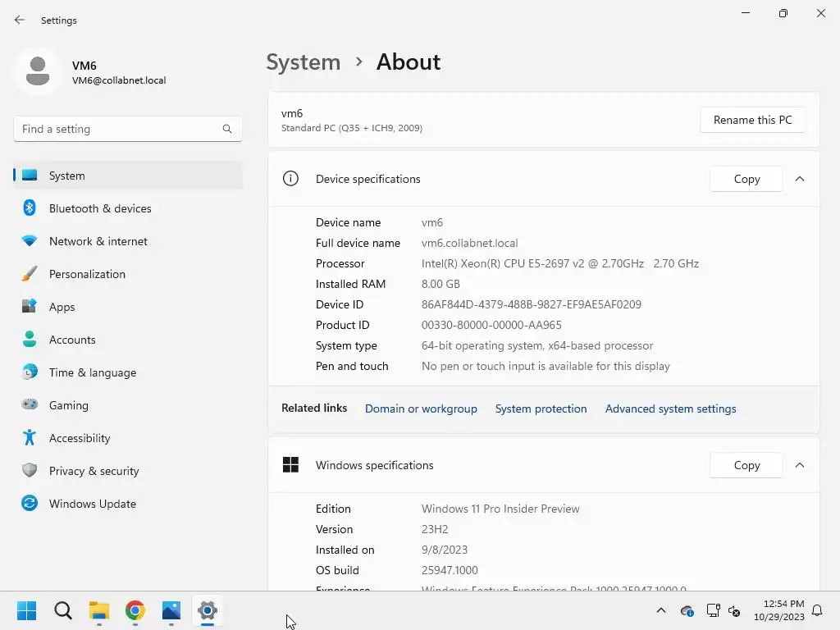Open Domain or workgroup link
Screen dimensions: 840x630
(421, 409)
